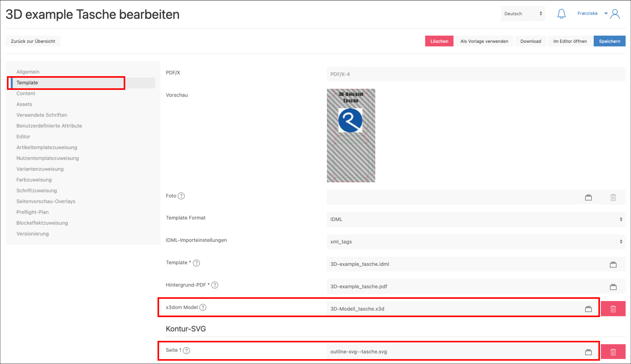Browse for x3dom Model file
Image resolution: width=631 pixels, height=364 pixels.
click(588, 309)
